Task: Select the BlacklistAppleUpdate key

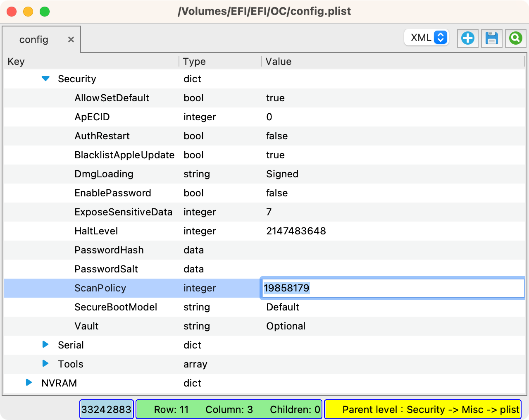Action: (x=124, y=155)
